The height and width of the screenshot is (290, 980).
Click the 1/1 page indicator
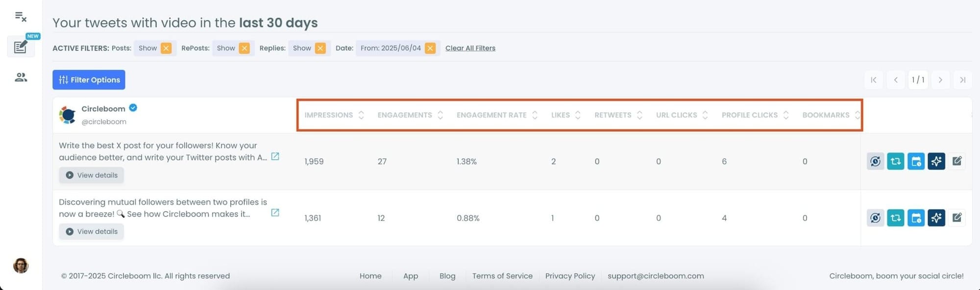[918, 80]
